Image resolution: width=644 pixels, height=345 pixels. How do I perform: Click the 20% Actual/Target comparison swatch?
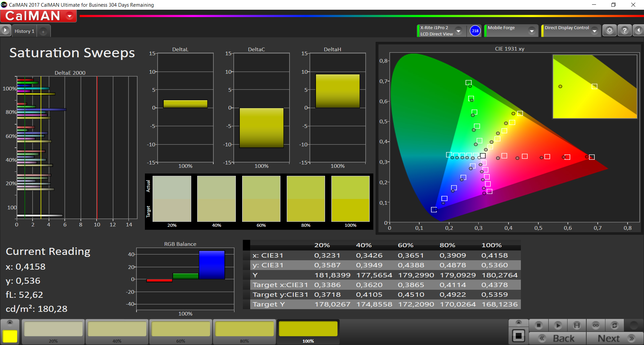click(x=172, y=199)
